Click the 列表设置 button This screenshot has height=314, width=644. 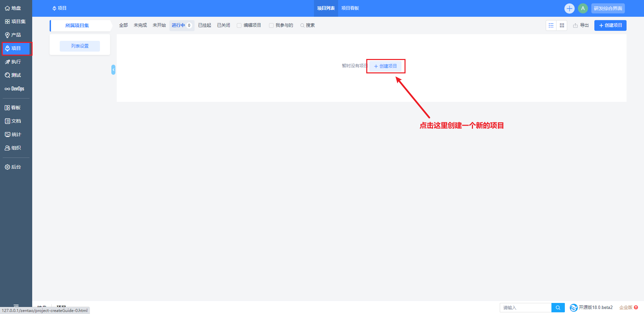click(80, 46)
